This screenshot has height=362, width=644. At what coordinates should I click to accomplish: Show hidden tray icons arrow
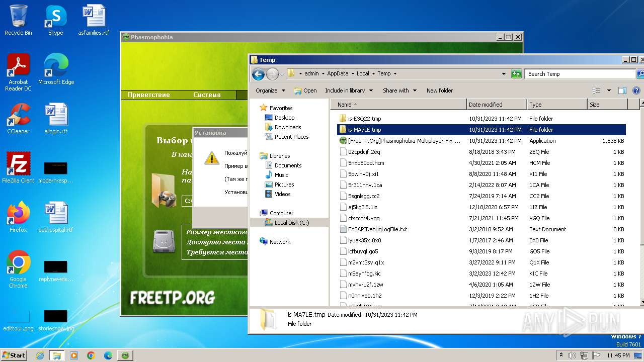click(560, 355)
